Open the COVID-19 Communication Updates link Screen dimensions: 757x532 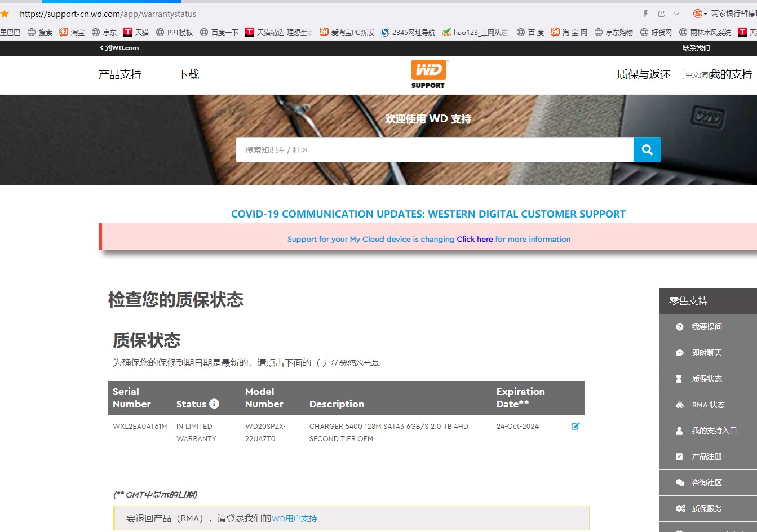(428, 214)
